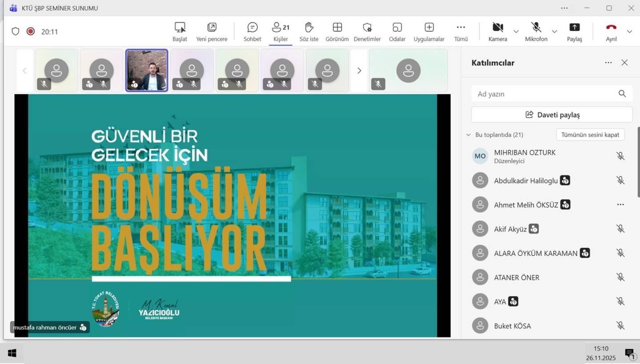This screenshot has width=640, height=364.
Task: Toggle mute icon for Abdulkadir Haliloglu
Action: tap(620, 180)
